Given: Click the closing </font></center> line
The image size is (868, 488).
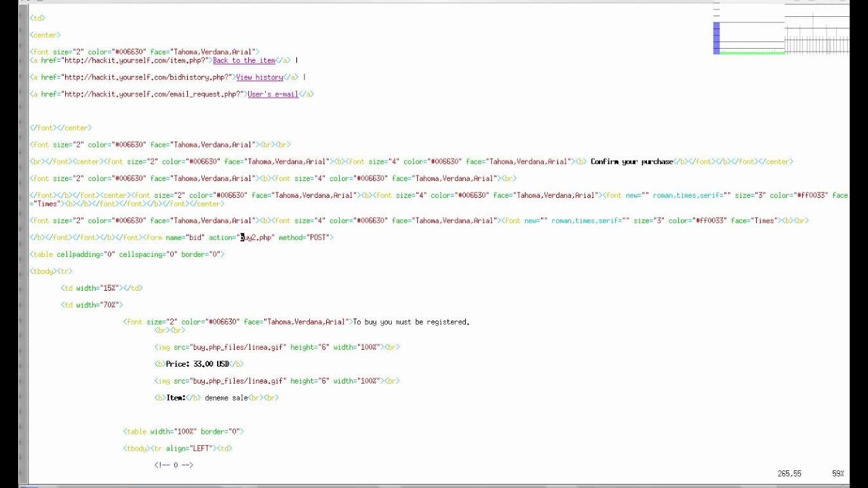Looking at the screenshot, I should (x=60, y=128).
